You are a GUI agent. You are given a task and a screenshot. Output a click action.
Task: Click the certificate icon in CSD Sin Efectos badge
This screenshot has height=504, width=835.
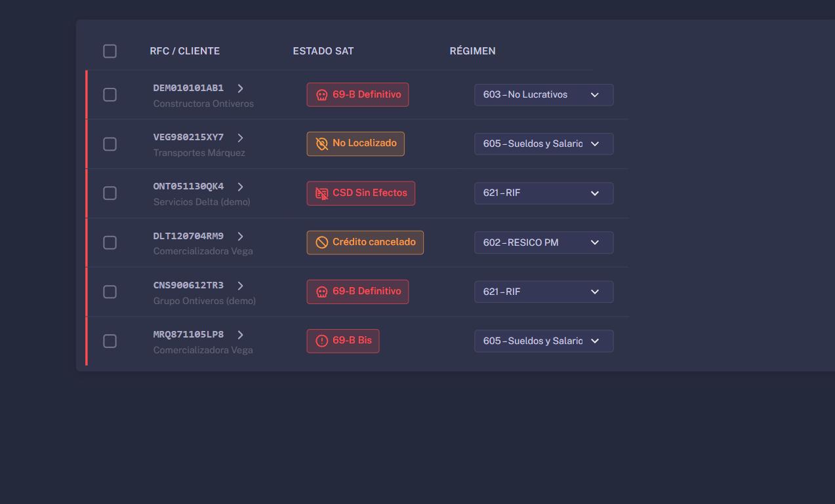tap(321, 193)
